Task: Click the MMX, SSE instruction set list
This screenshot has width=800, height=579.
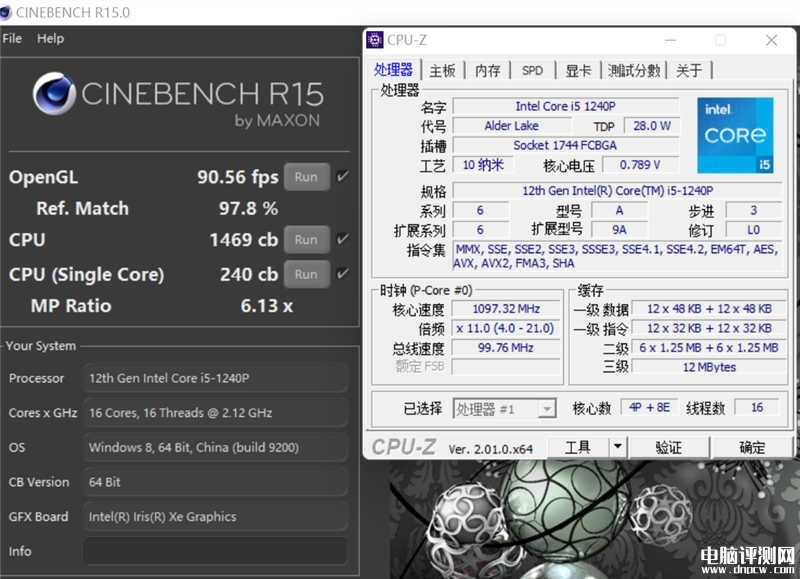Action: coord(617,256)
